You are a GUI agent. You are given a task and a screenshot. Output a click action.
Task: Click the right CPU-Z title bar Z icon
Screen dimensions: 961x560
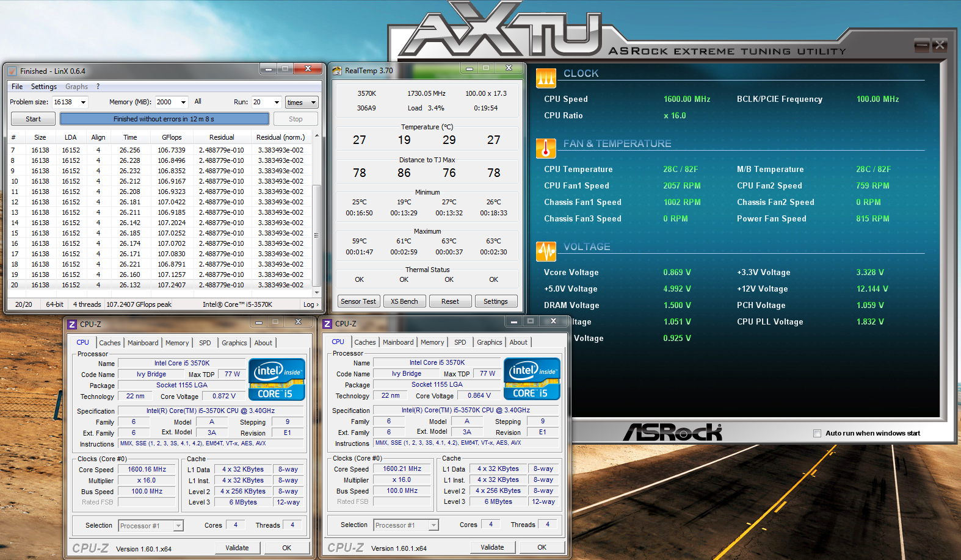click(x=327, y=324)
